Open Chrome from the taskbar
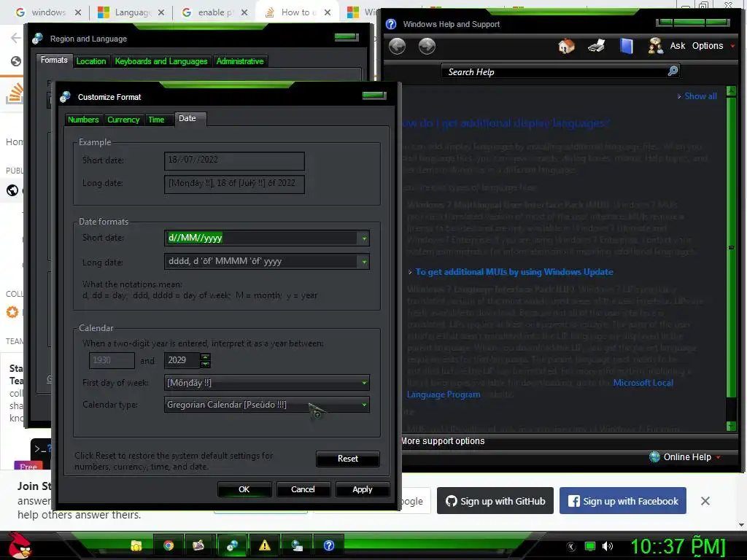Screen dimensions: 747x560 tap(169, 545)
